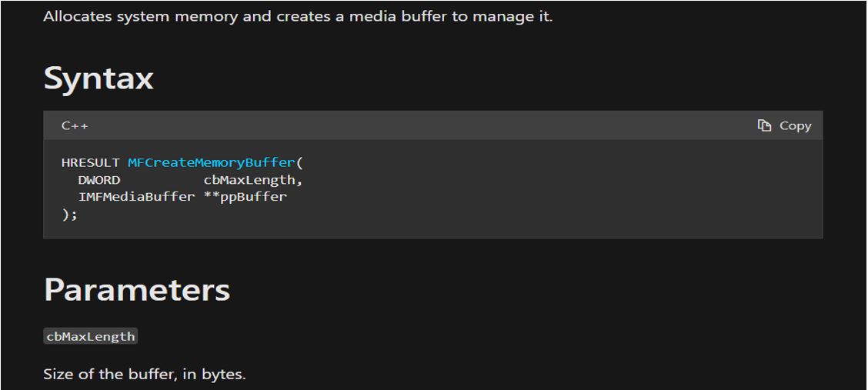Click the C++ language label
The image size is (868, 390).
coord(75,125)
